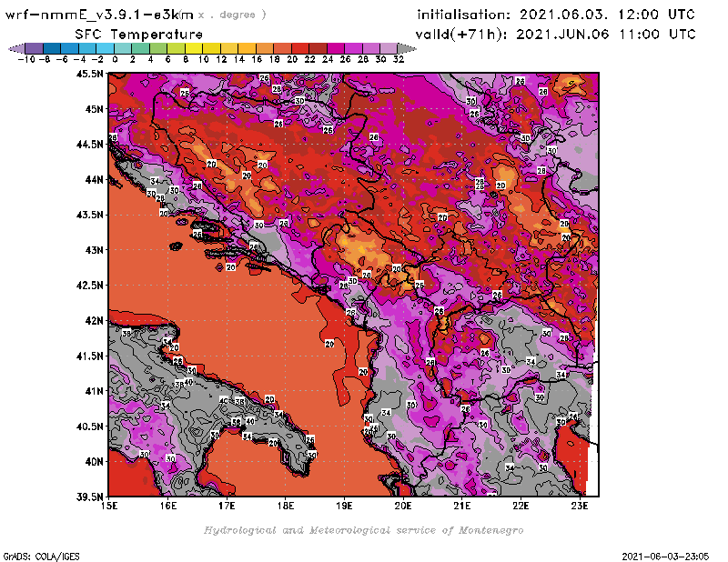The width and height of the screenshot is (728, 562).
Task: Click the 'SFC Temperature' heading
Action: click(139, 35)
